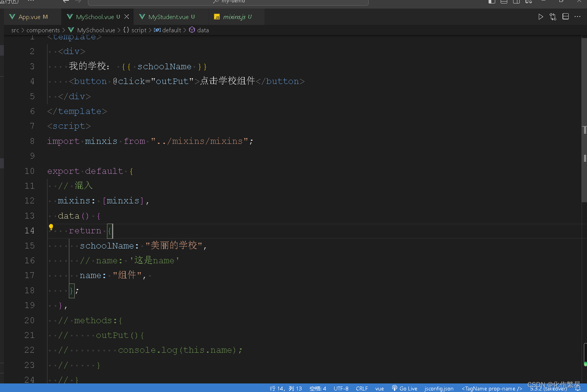Split the editor to the right
The image size is (587, 392).
(566, 17)
